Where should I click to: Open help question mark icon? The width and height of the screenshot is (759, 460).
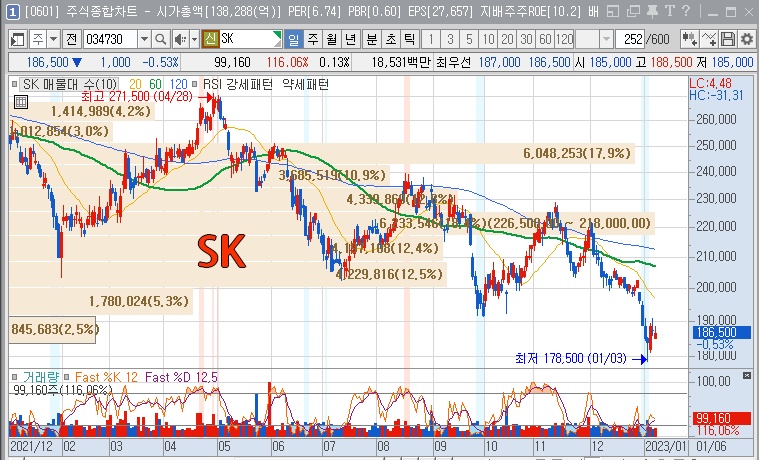[x=686, y=11]
